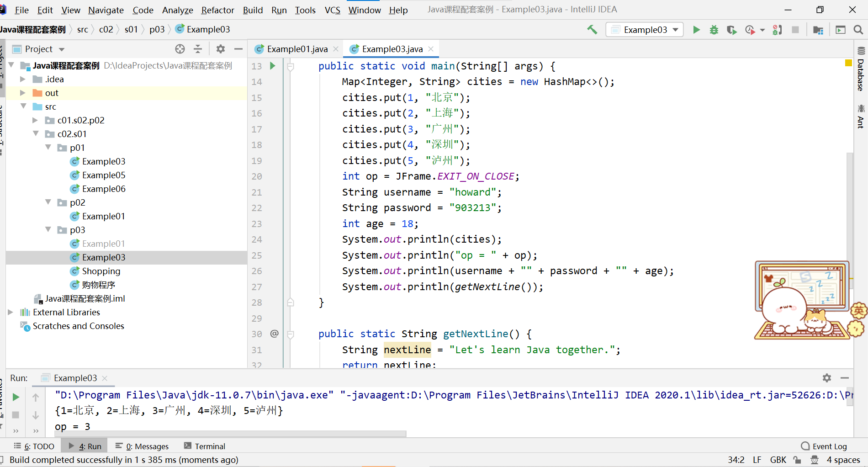Click the up-the-stack-trace arrow in the Run panel
The width and height of the screenshot is (868, 467).
coord(36,397)
